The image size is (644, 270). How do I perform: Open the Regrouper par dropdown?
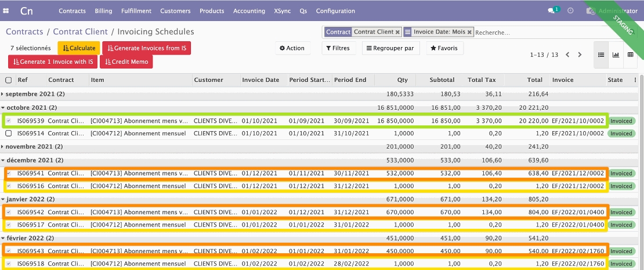coord(390,48)
